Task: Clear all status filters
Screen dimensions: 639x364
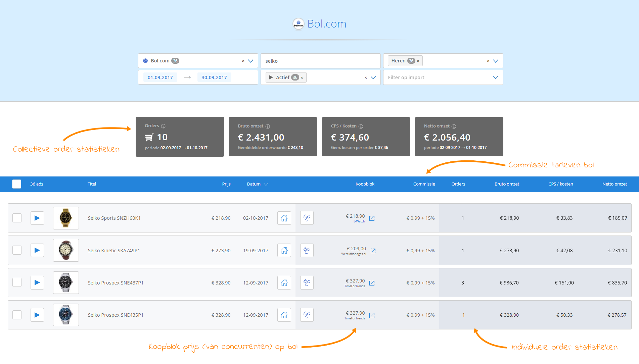Action: pos(366,78)
